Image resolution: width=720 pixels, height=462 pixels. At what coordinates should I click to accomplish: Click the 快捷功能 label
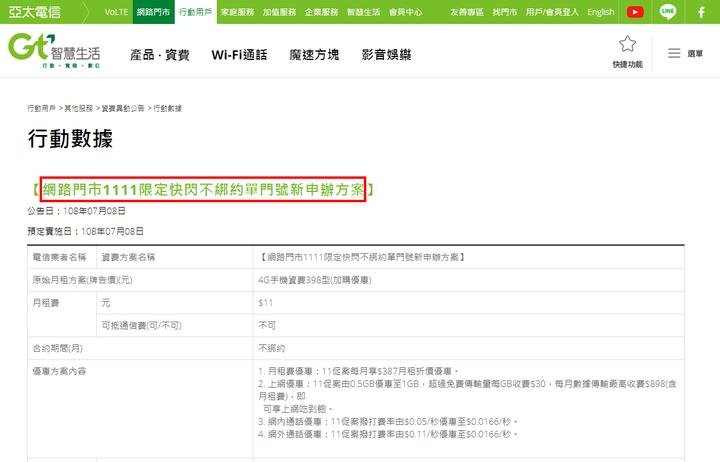[627, 64]
